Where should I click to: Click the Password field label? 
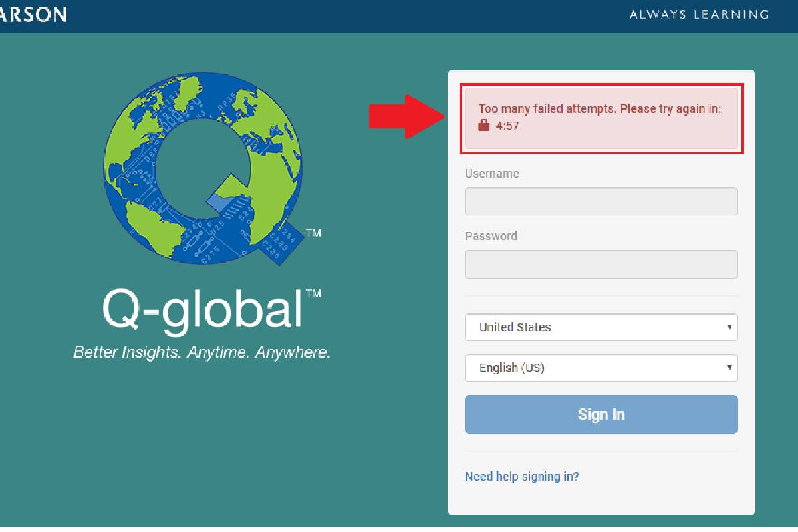[x=491, y=236]
